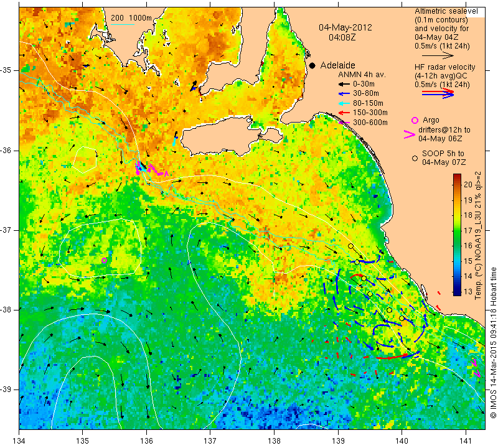Click the SOOP 5h to 04-May 07Z text
This screenshot has height=448, width=498.
coord(443,158)
